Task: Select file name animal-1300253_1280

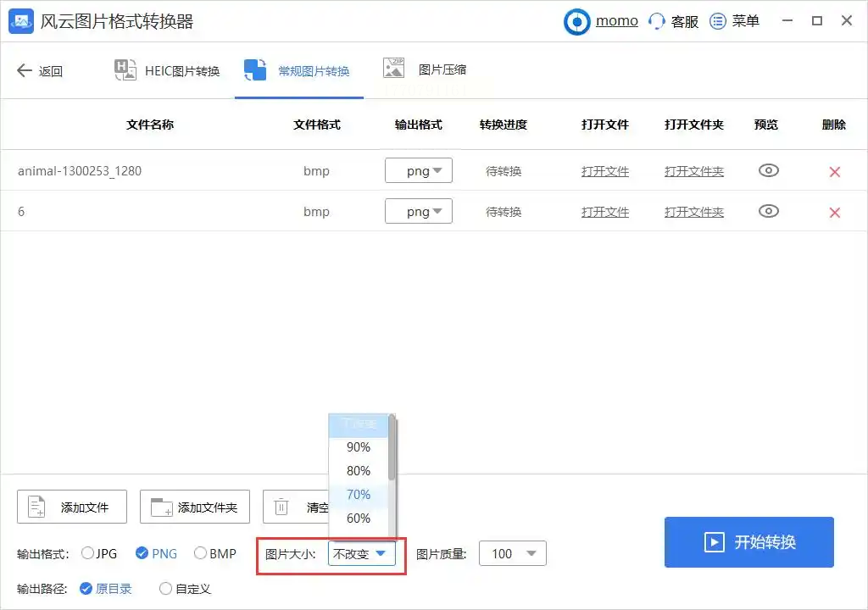Action: pos(80,171)
